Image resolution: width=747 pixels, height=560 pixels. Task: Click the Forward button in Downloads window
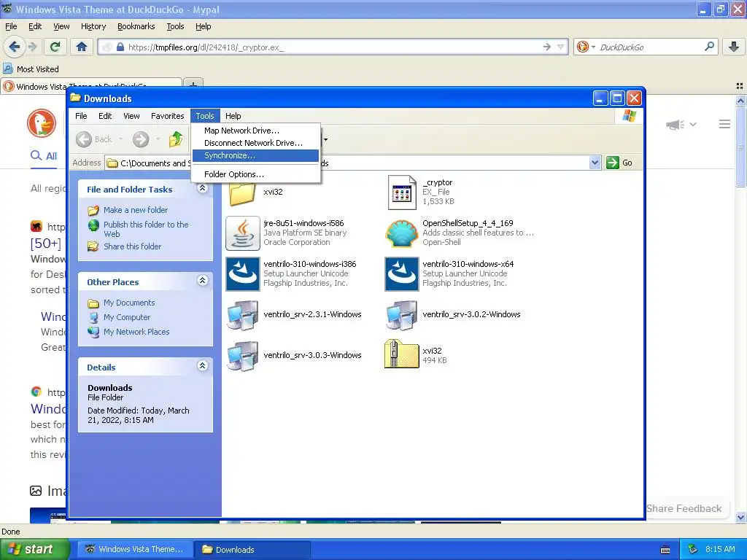pyautogui.click(x=141, y=139)
